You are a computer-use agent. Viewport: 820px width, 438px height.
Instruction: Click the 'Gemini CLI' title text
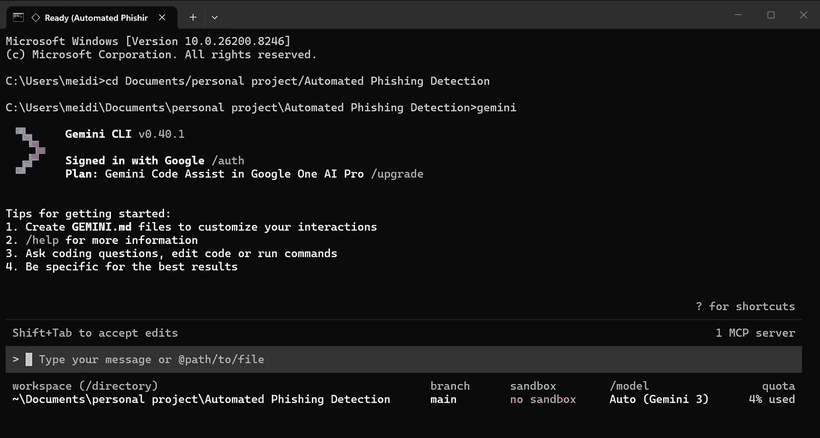[98, 134]
